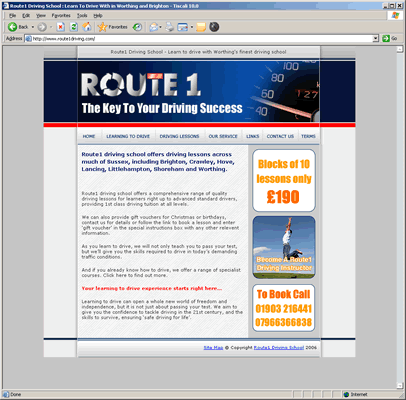Click the Favorites toolbar text label
The width and height of the screenshot is (406, 400).
118,27
